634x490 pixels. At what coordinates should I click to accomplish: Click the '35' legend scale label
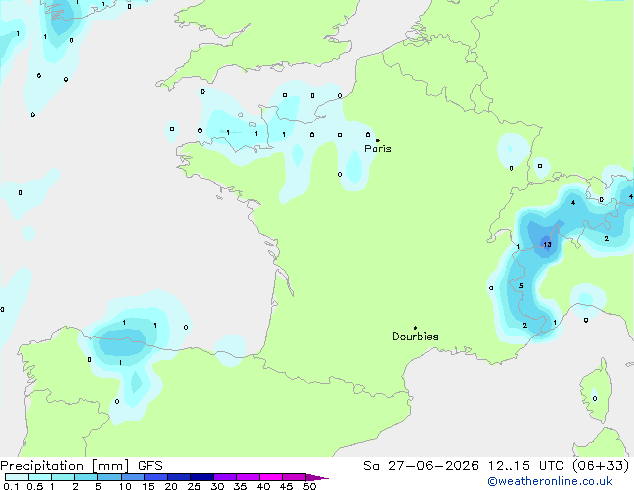[240, 486]
